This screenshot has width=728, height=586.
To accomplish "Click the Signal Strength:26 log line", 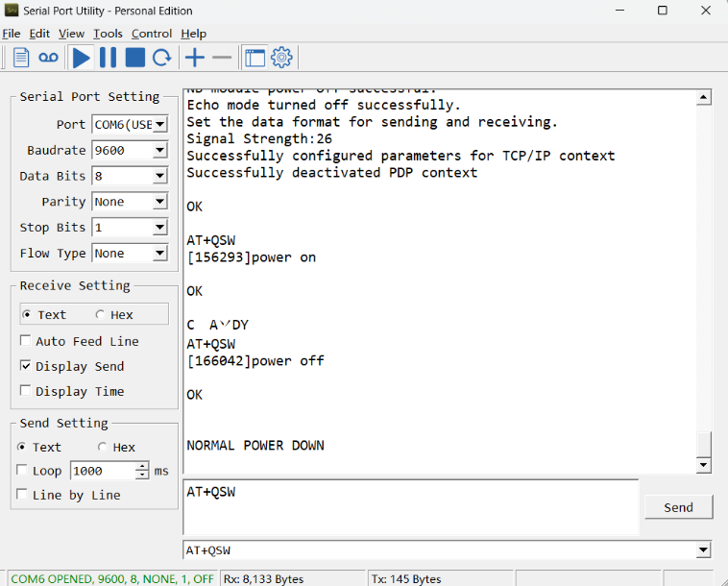I will click(259, 139).
